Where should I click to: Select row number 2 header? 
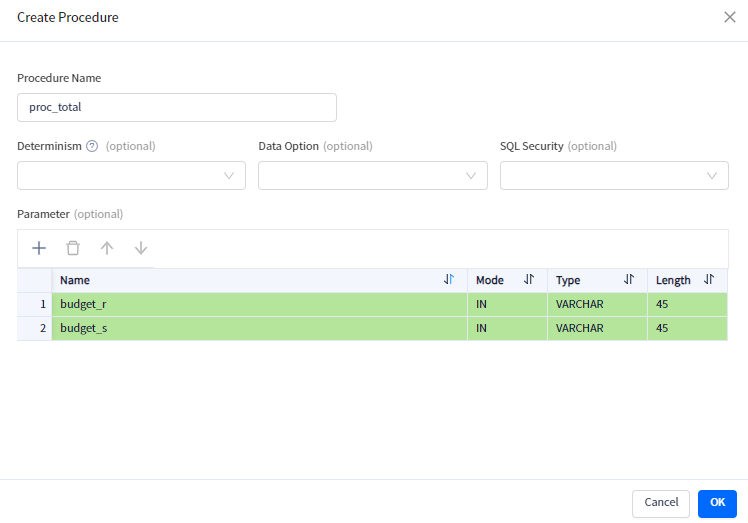pyautogui.click(x=35, y=328)
